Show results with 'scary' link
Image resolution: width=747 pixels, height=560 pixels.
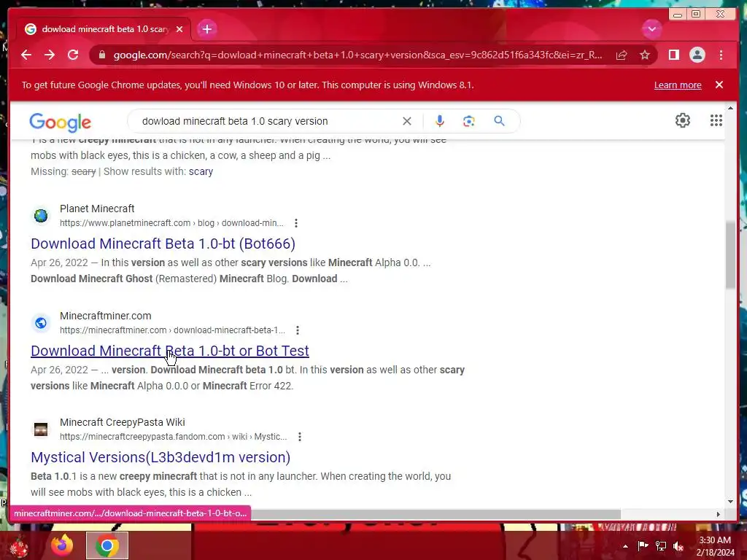coord(201,171)
